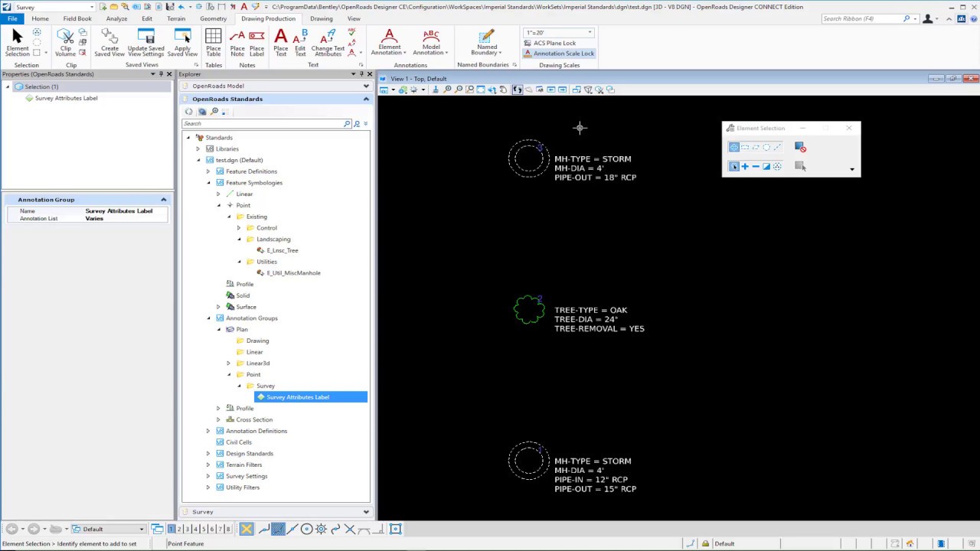
Task: Click Change Text Attributes
Action: (328, 43)
